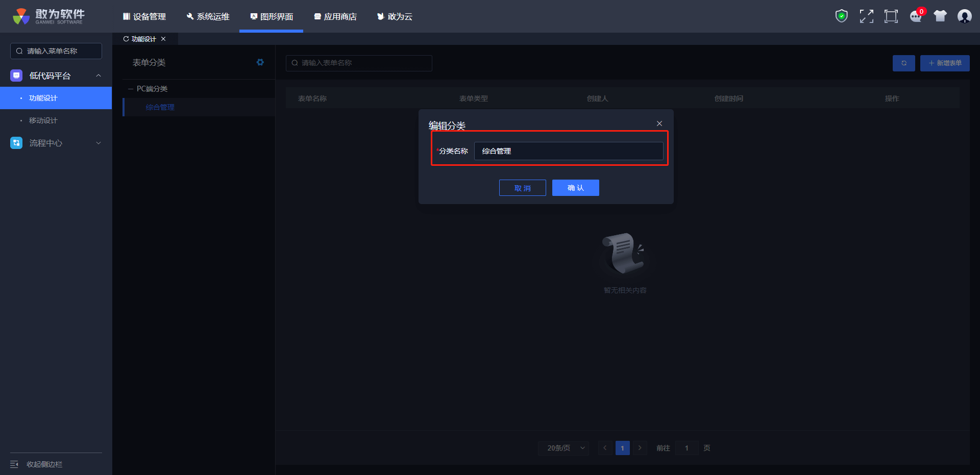Toggle fullscreen with the expand arrows icon

pyautogui.click(x=866, y=16)
